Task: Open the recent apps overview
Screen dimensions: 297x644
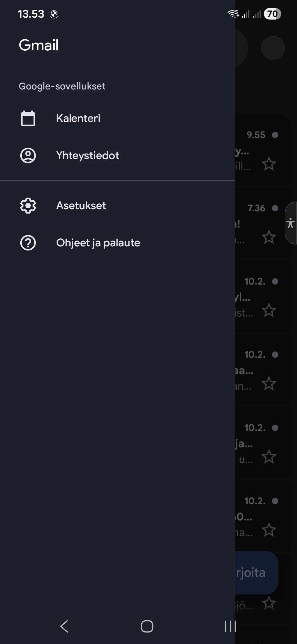Action: click(x=230, y=626)
